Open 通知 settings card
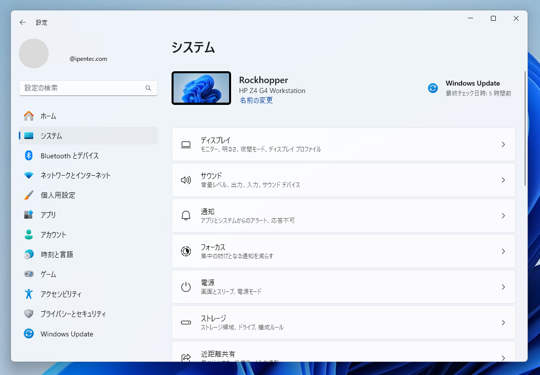 [343, 216]
